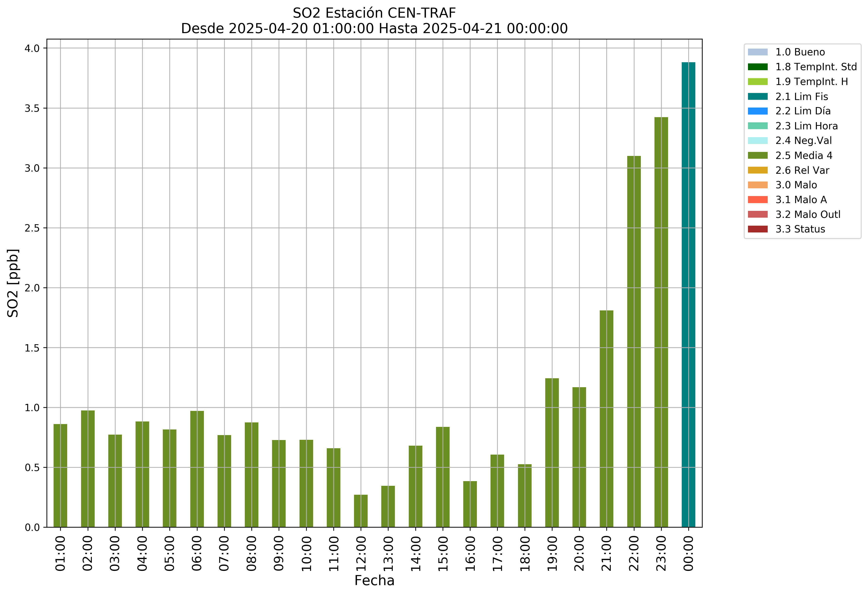Viewport: 868px width, 595px height.
Task: Click the 1.9 TempInt. H swatch
Action: [x=757, y=82]
